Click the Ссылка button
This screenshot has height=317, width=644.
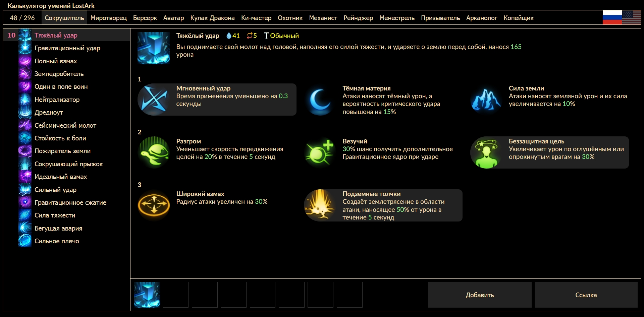pos(586,295)
